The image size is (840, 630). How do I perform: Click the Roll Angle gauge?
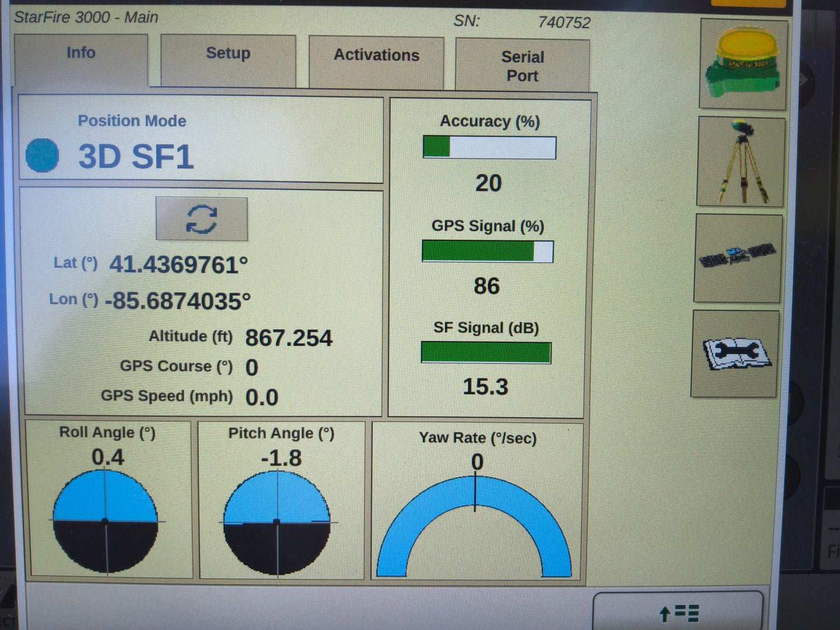click(106, 521)
